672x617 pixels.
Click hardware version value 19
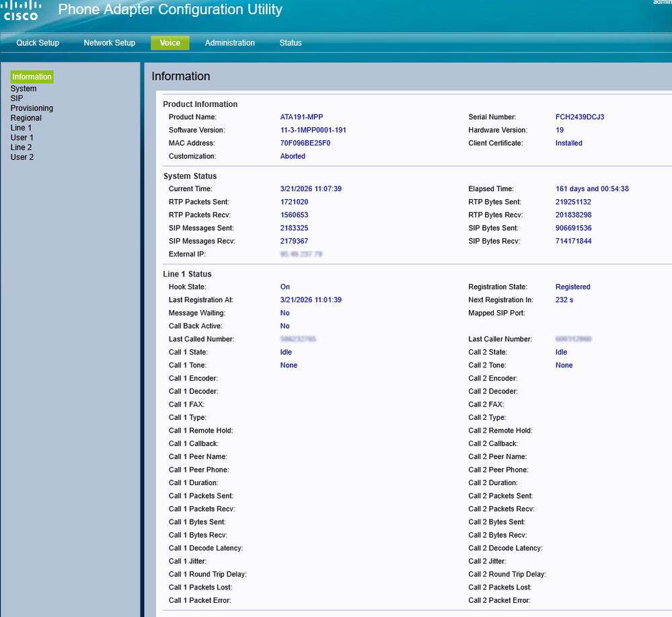(x=560, y=130)
